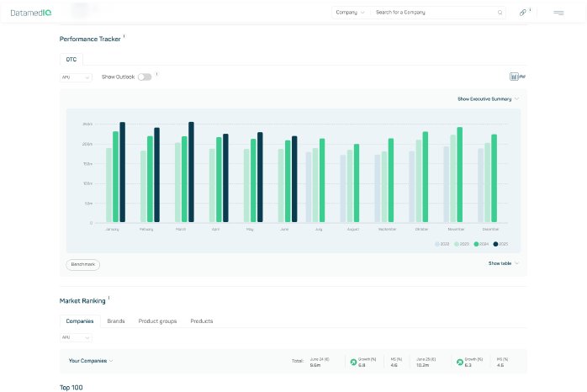Click the DatamedIQ logo
The image size is (587, 392).
(x=31, y=13)
